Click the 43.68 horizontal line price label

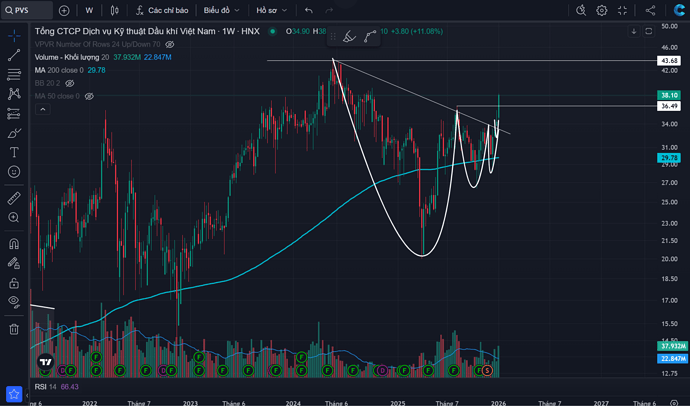669,61
